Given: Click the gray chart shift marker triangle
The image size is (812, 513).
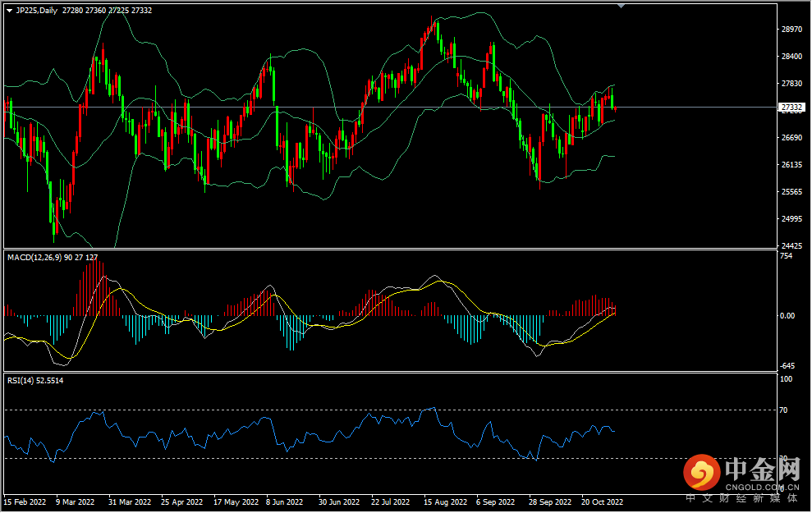Looking at the screenshot, I should coord(622,6).
